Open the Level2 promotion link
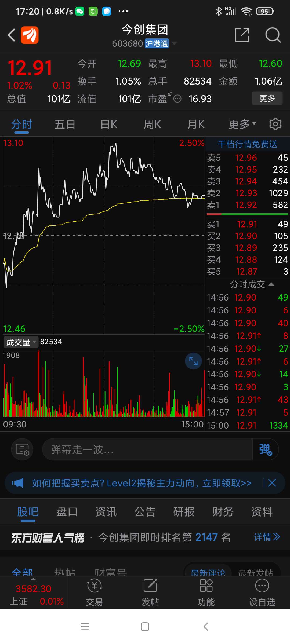 pyautogui.click(x=142, y=483)
